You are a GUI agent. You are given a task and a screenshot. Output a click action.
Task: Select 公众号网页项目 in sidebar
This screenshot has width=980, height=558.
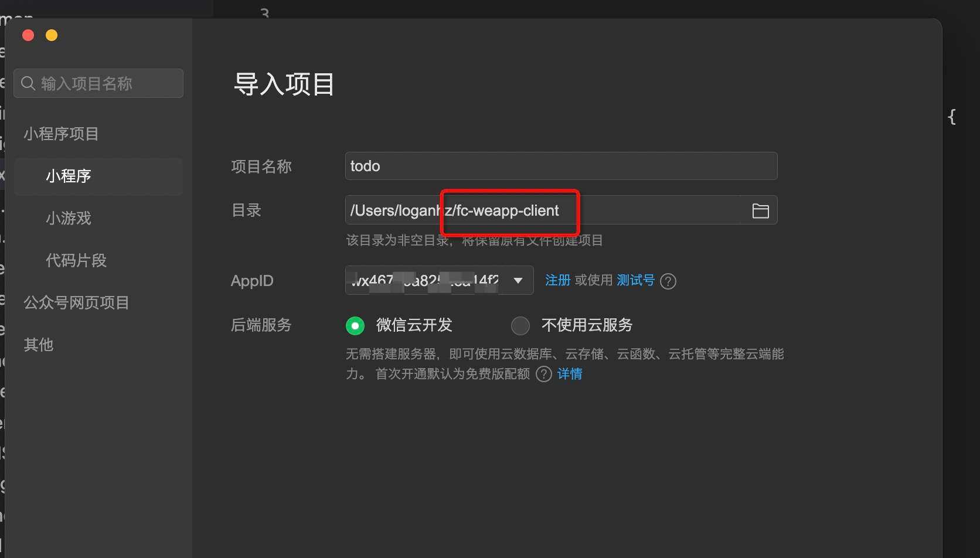coord(76,302)
